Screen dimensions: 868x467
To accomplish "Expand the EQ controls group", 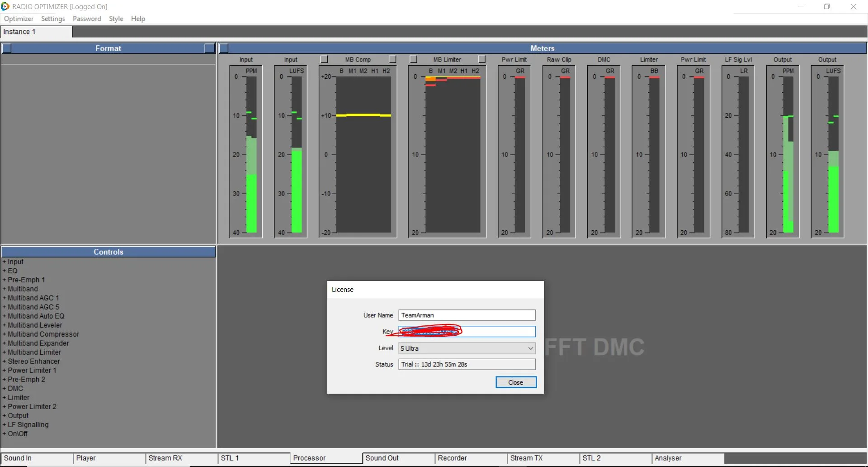I will pos(10,271).
